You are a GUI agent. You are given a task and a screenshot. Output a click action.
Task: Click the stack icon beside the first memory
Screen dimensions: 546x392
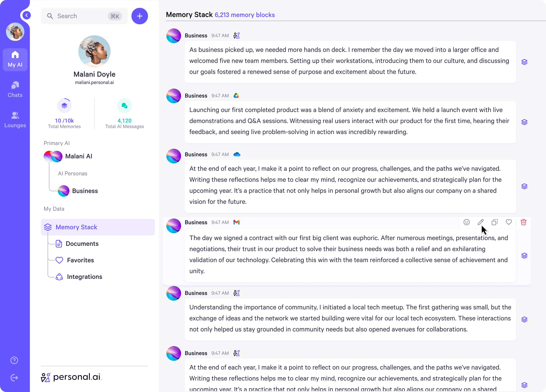[x=524, y=62]
